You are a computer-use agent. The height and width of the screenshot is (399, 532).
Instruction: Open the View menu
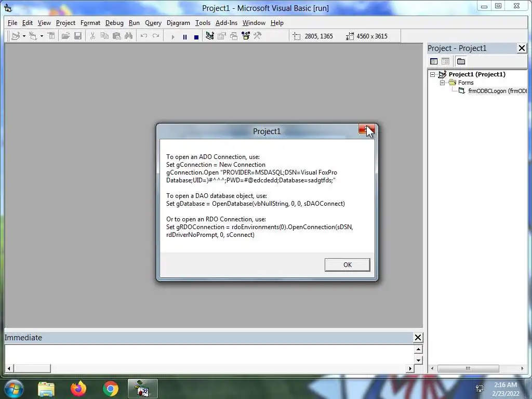(44, 23)
